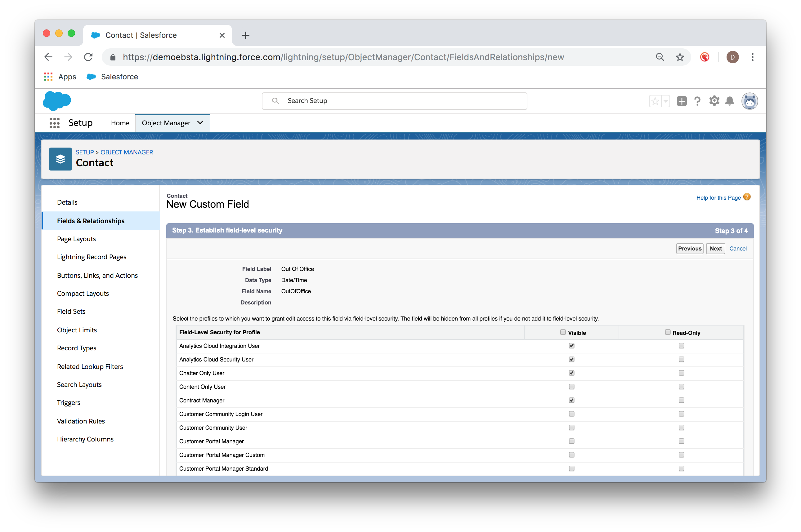
Task: Click into the Search Setup field
Action: 394,101
